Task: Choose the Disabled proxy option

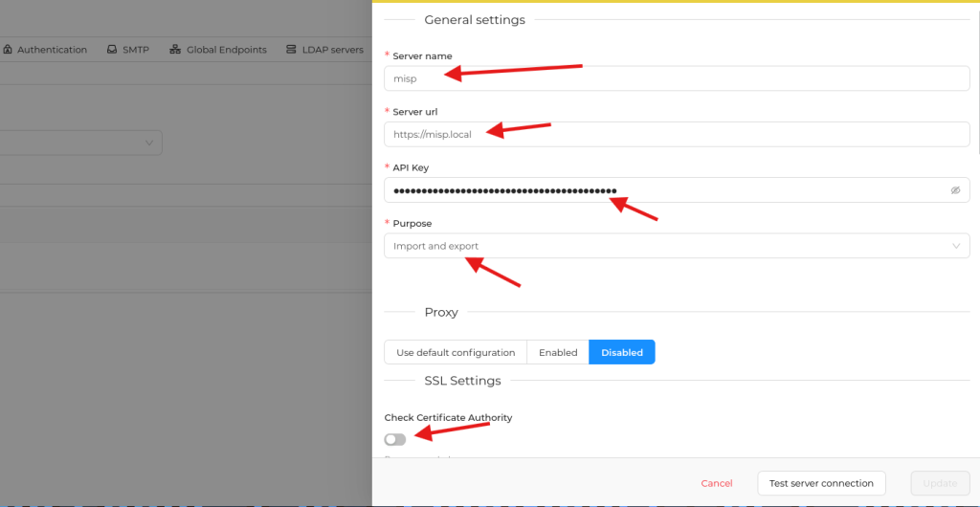Action: coord(622,352)
